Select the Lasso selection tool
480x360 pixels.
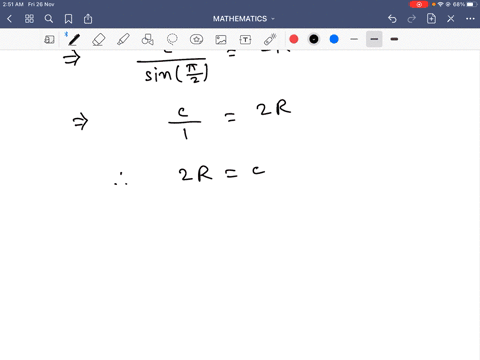click(x=172, y=39)
